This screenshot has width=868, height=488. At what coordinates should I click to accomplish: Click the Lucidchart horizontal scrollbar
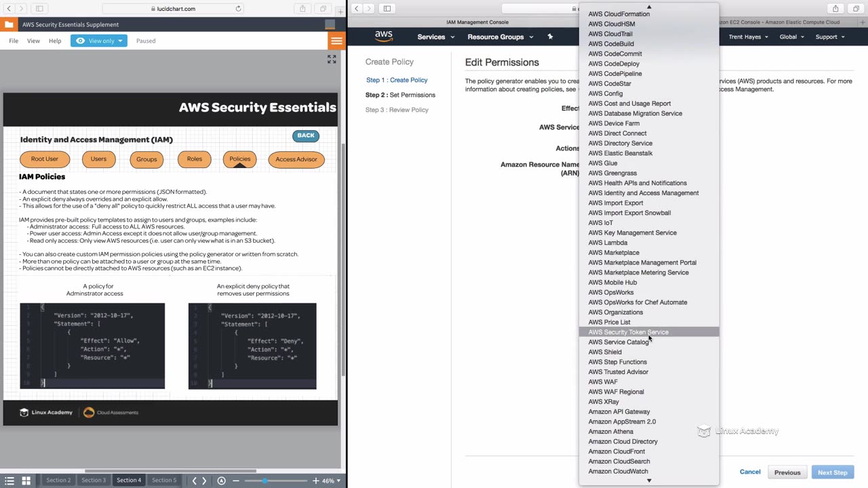171,470
